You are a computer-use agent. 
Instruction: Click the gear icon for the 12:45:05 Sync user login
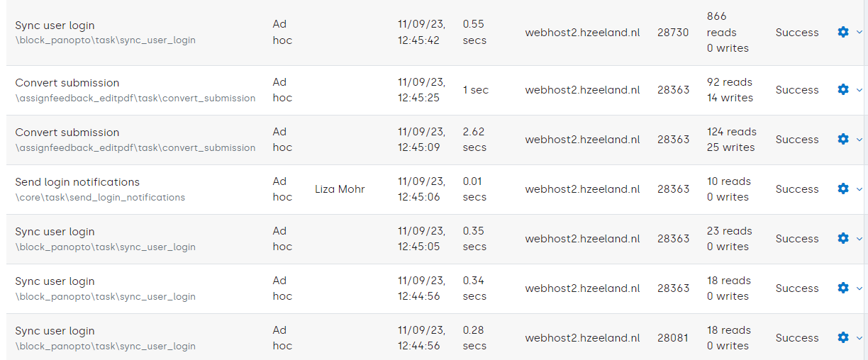842,238
